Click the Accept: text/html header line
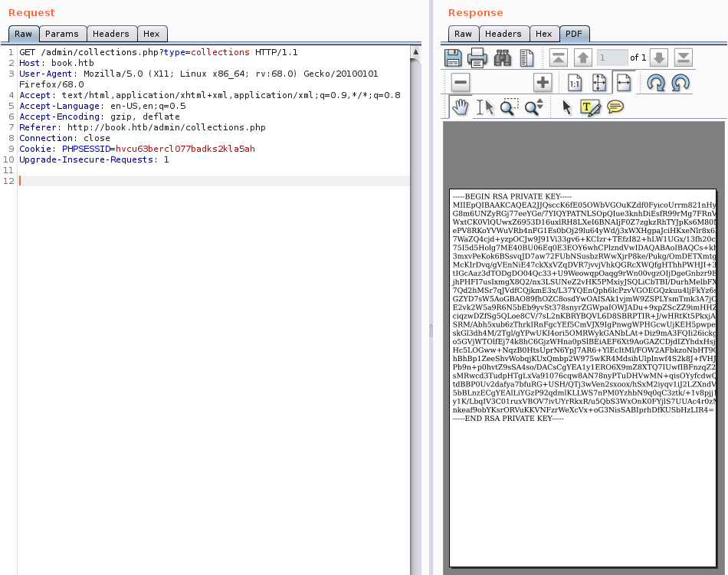728x575 pixels. tap(210, 95)
